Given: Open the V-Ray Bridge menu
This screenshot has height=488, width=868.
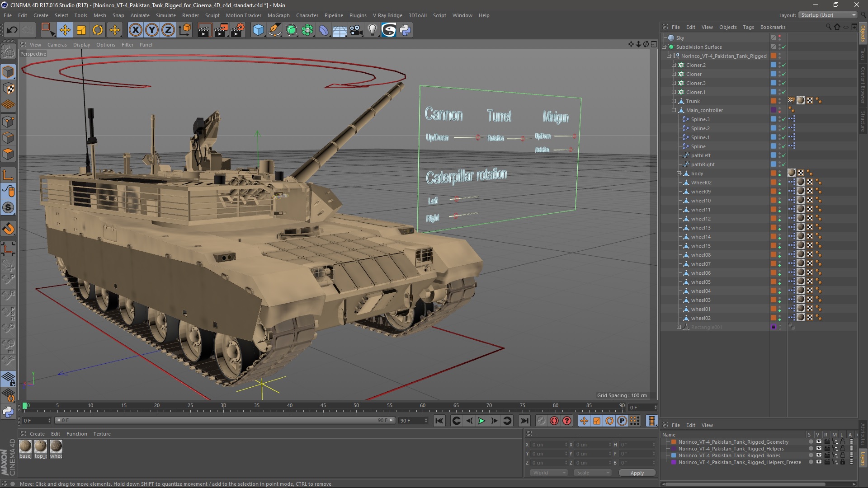Looking at the screenshot, I should [x=387, y=15].
